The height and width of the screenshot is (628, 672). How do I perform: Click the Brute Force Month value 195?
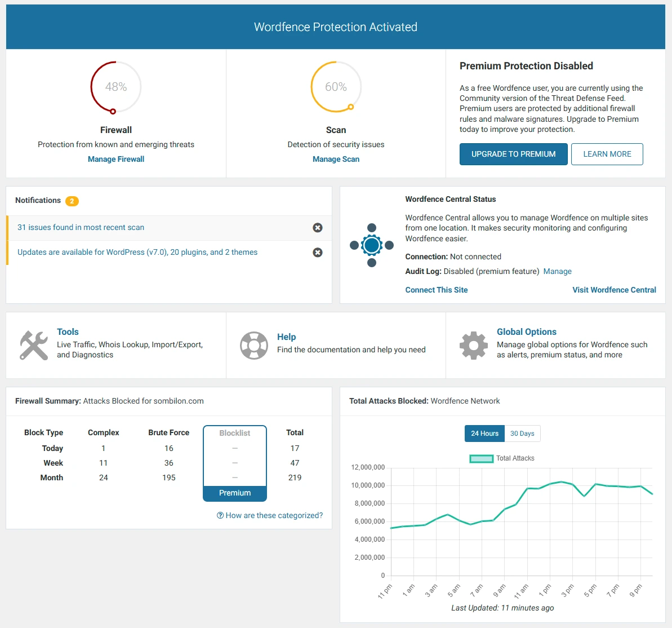click(x=169, y=478)
